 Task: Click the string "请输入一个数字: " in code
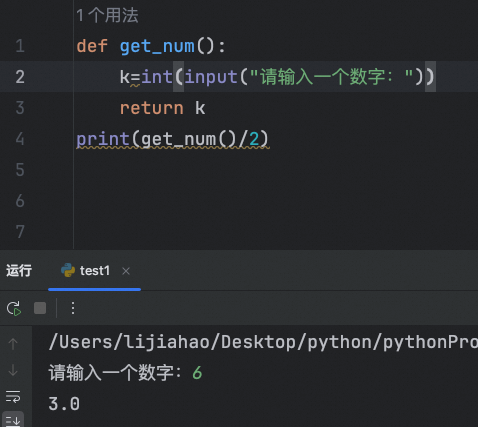point(331,77)
